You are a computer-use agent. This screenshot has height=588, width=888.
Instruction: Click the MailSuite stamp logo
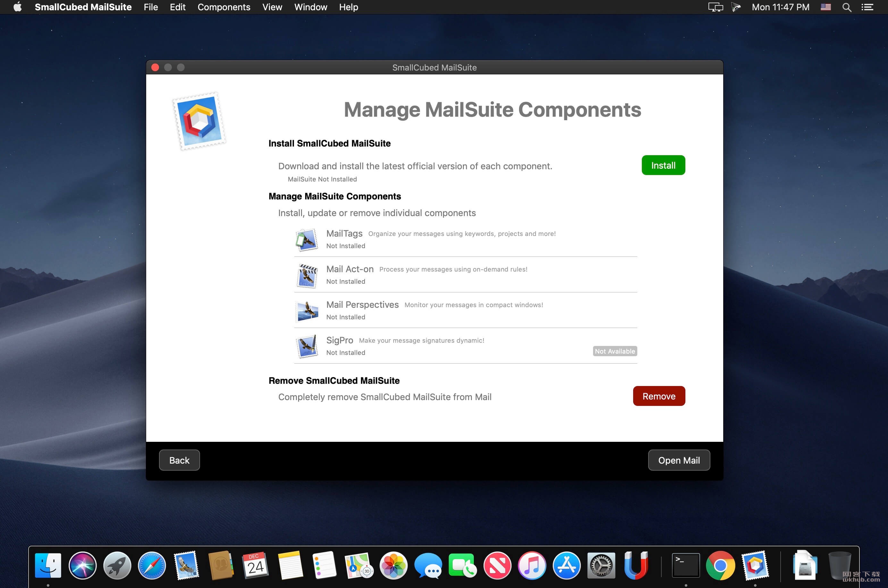click(199, 121)
